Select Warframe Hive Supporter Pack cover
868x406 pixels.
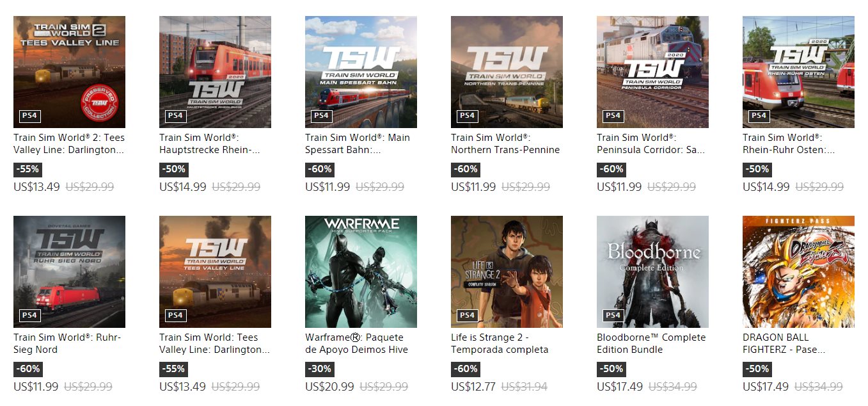point(361,272)
